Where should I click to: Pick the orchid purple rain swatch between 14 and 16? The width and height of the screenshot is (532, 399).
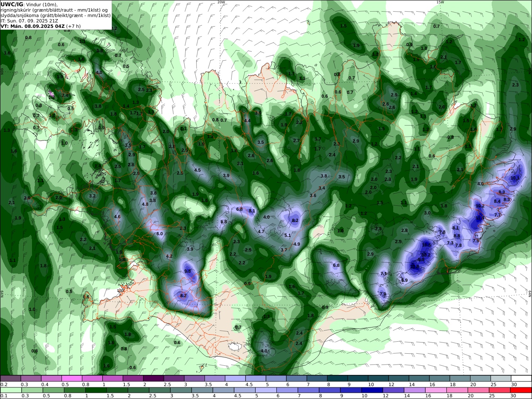pyautogui.click(x=415, y=390)
